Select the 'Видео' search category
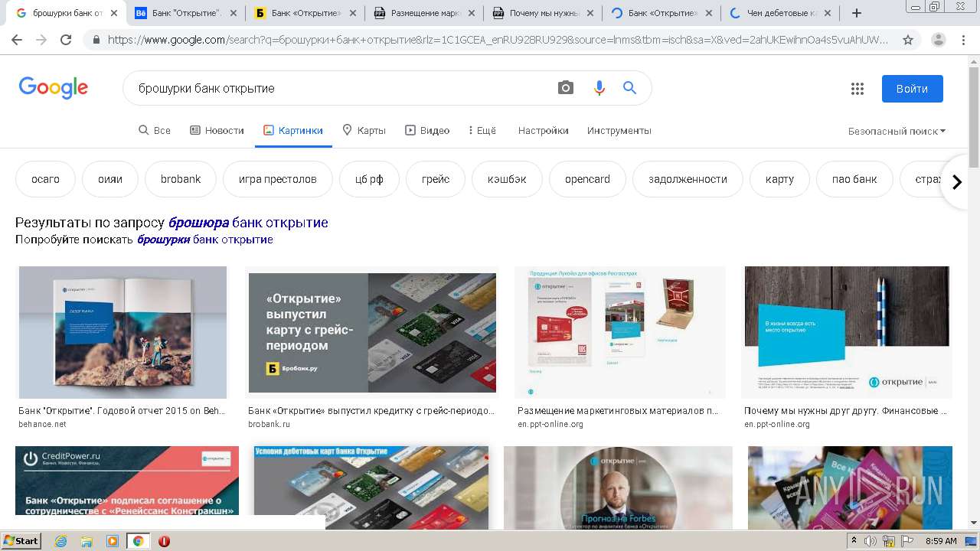Image resolution: width=980 pixels, height=551 pixels. 427,131
